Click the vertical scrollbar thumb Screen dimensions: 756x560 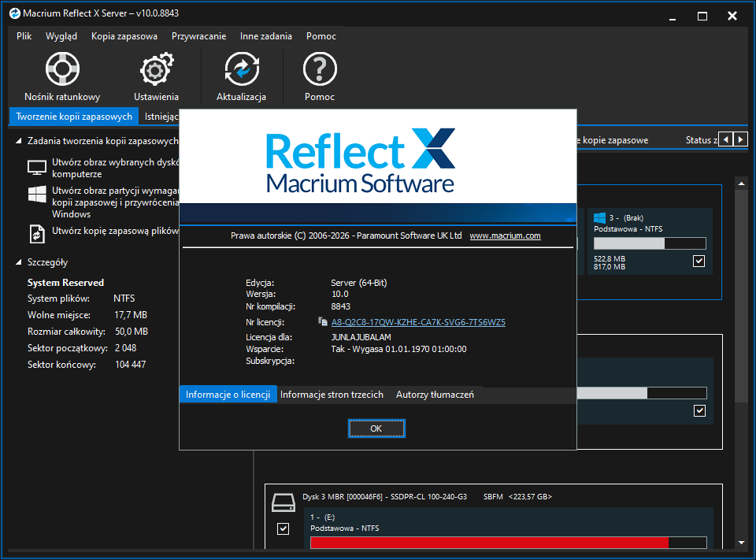click(x=742, y=295)
